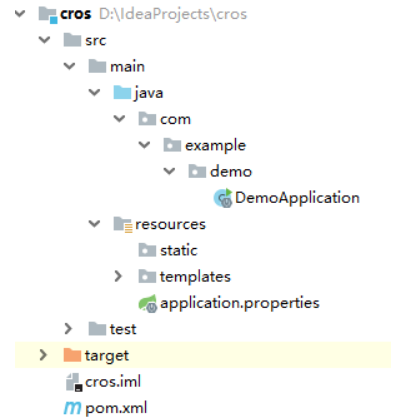This screenshot has width=399, height=418.
Task: Select the test label
Action: coord(123,329)
